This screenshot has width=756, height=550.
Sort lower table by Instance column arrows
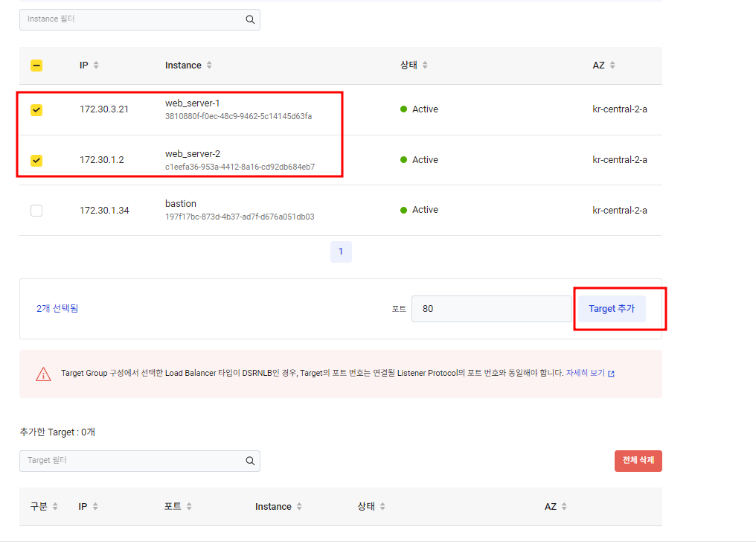[299, 506]
